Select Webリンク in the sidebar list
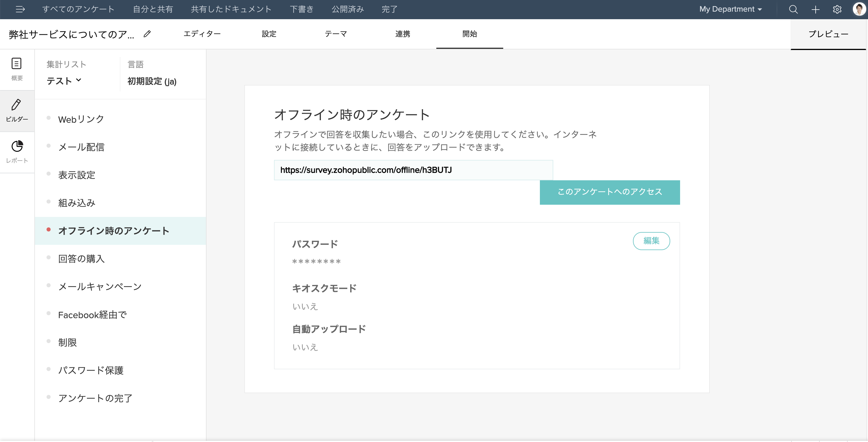868x442 pixels. [81, 119]
